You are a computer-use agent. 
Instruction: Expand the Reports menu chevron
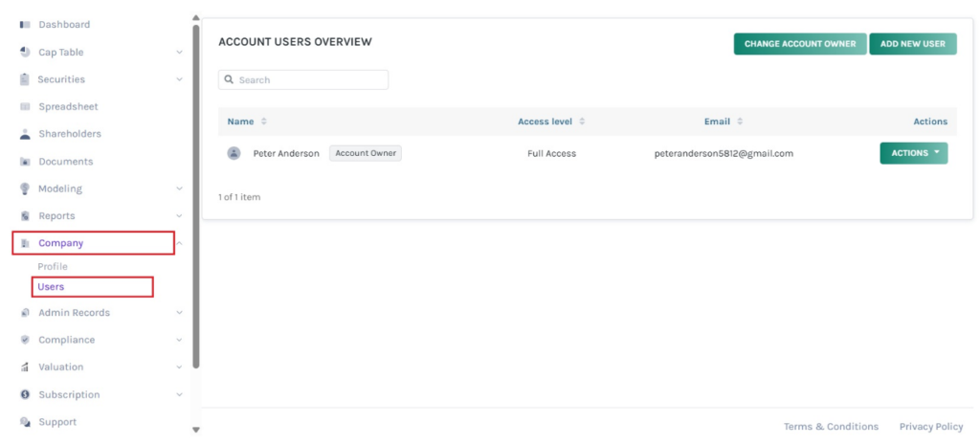[x=180, y=216]
